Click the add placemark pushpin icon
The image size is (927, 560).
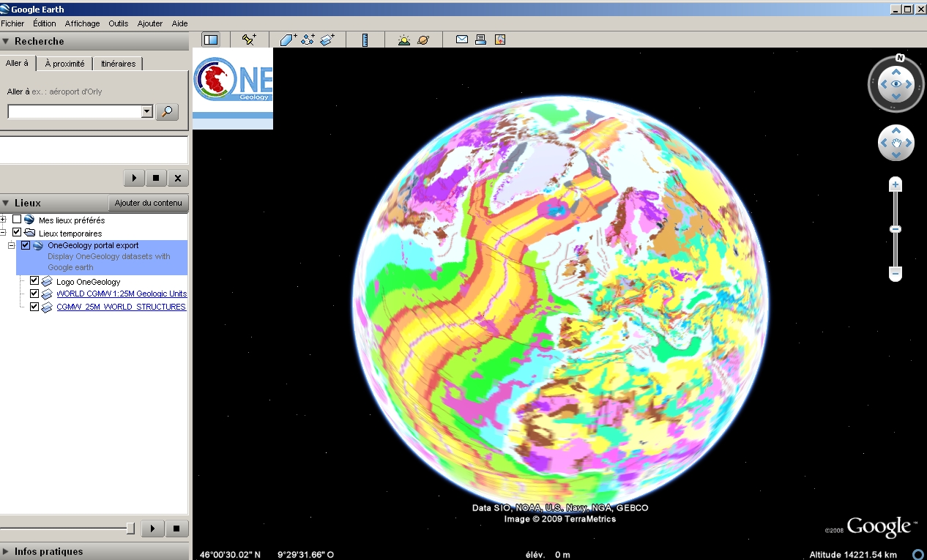(x=249, y=40)
